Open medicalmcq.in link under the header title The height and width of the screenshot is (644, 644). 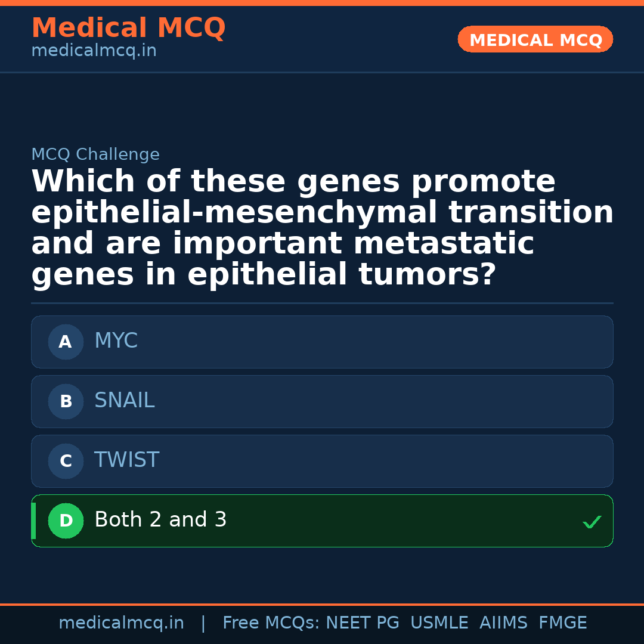(94, 51)
